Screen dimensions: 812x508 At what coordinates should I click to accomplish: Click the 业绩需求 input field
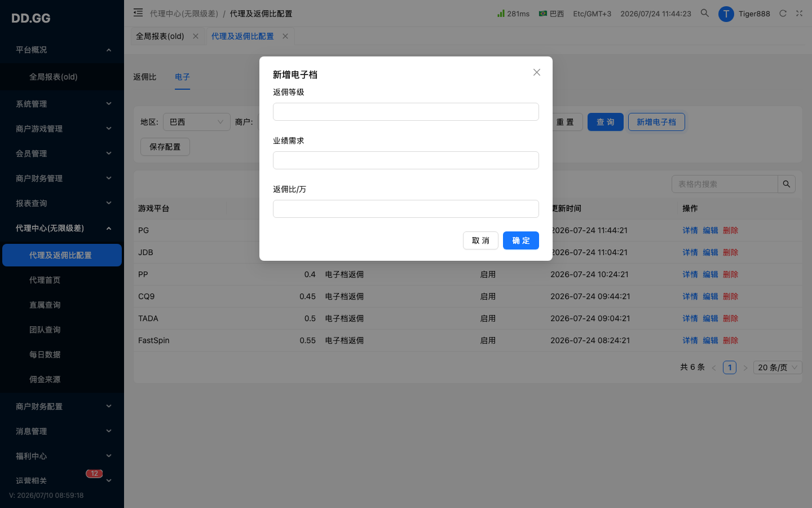click(406, 160)
